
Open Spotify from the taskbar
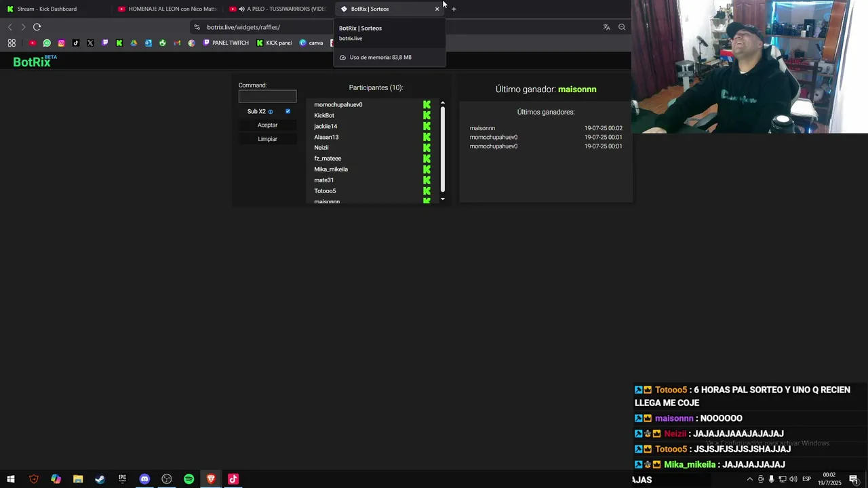(x=189, y=479)
